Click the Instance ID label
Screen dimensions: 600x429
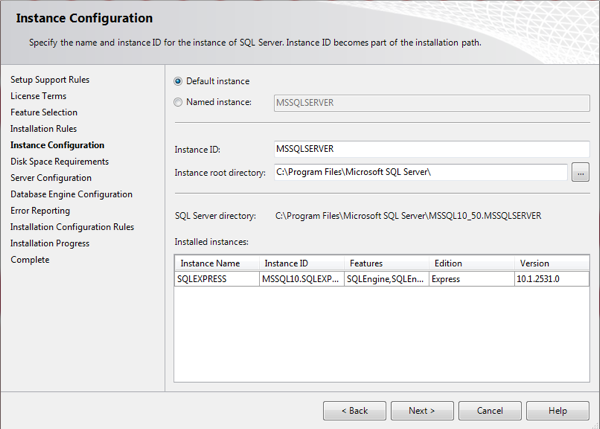point(197,150)
